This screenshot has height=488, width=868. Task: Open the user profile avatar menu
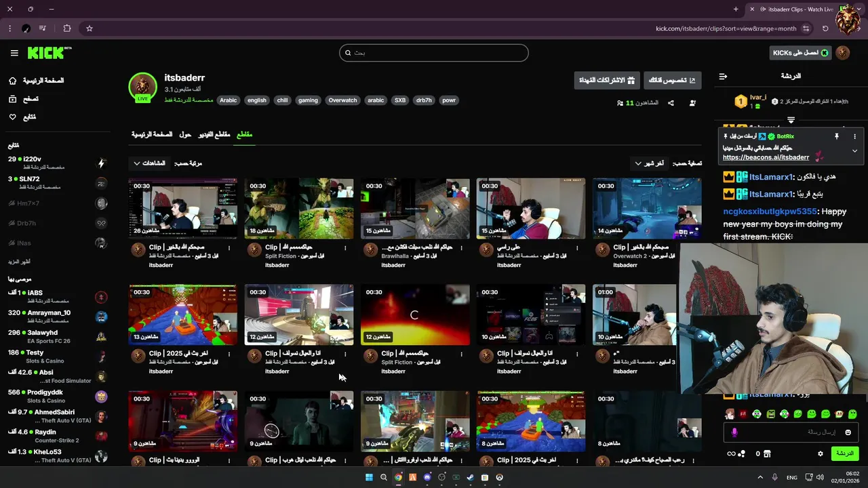pyautogui.click(x=843, y=53)
